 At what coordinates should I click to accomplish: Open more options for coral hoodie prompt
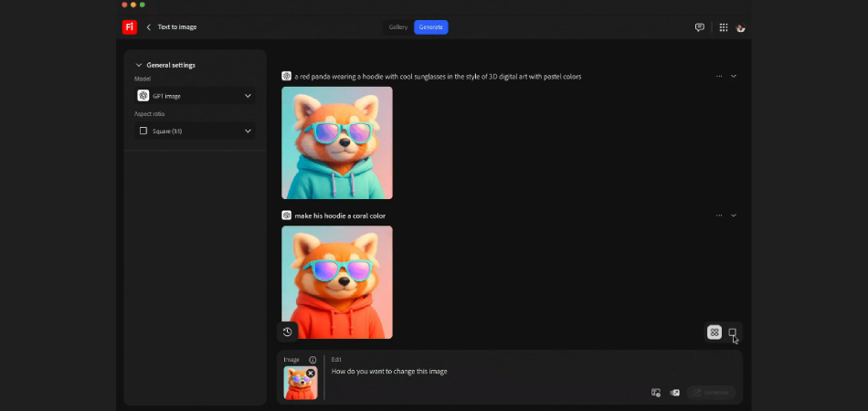(719, 216)
